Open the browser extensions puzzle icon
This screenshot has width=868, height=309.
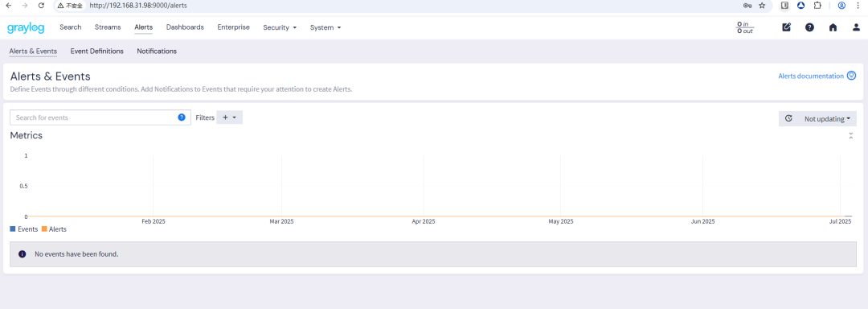coord(817,6)
